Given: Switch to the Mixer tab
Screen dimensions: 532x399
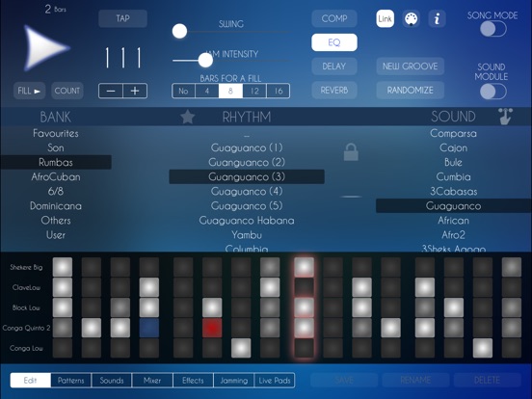Looking at the screenshot, I should (x=152, y=381).
